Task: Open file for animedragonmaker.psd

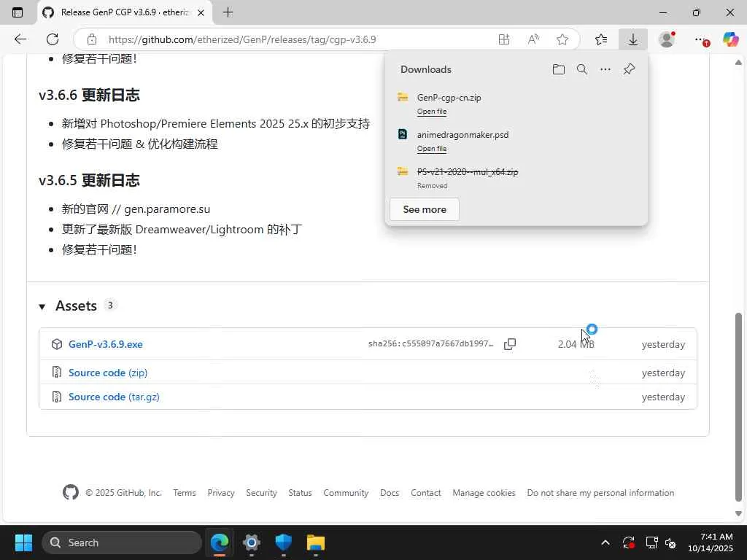Action: 432,149
